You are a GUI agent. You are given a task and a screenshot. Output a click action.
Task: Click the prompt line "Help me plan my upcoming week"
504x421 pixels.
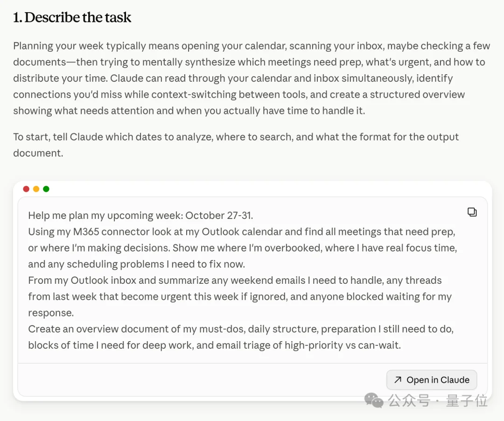[140, 215]
